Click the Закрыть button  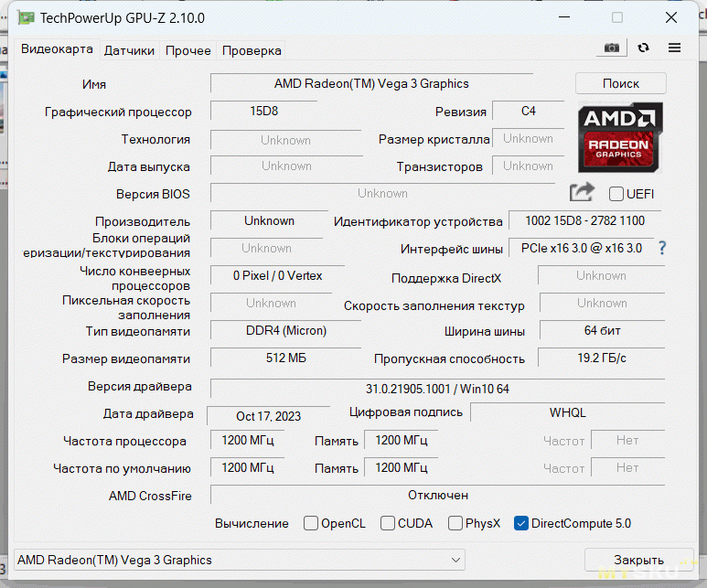click(639, 560)
